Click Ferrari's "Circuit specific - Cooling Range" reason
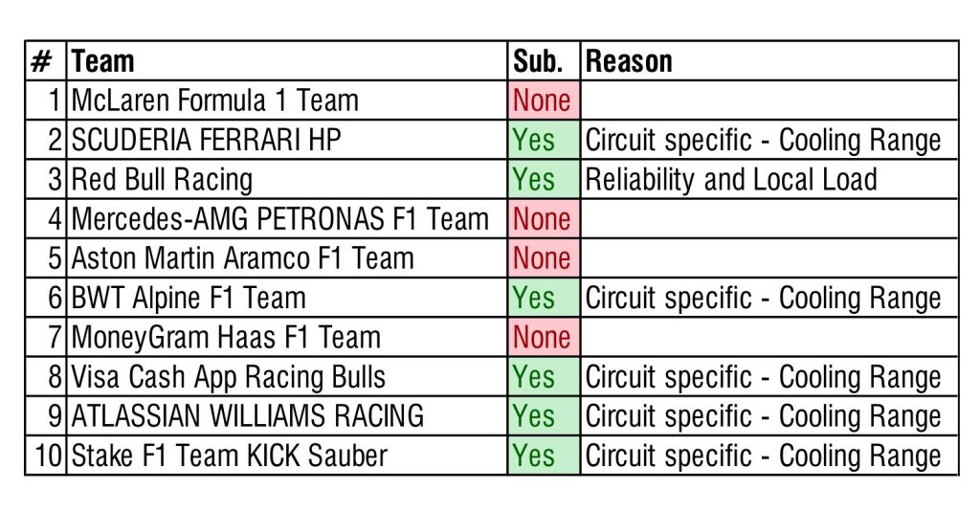Screen dimensions: 980x512 (764, 140)
